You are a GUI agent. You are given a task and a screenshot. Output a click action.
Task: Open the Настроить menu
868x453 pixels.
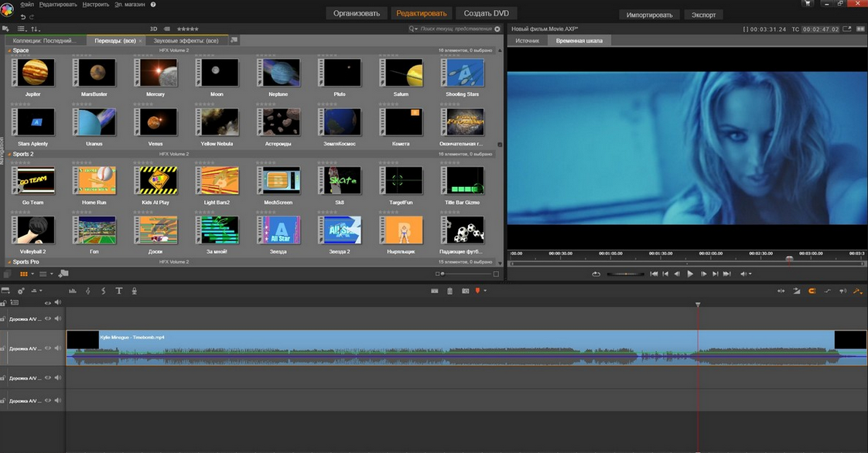click(x=95, y=5)
